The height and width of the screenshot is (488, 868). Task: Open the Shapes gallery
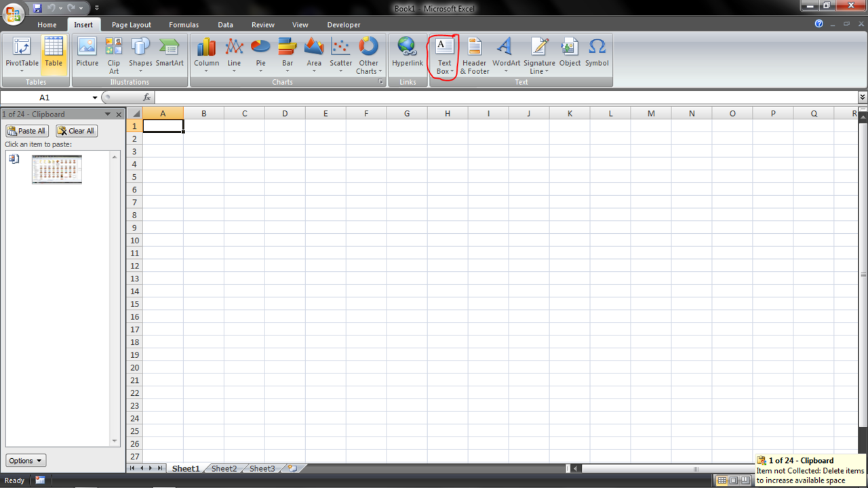140,55
